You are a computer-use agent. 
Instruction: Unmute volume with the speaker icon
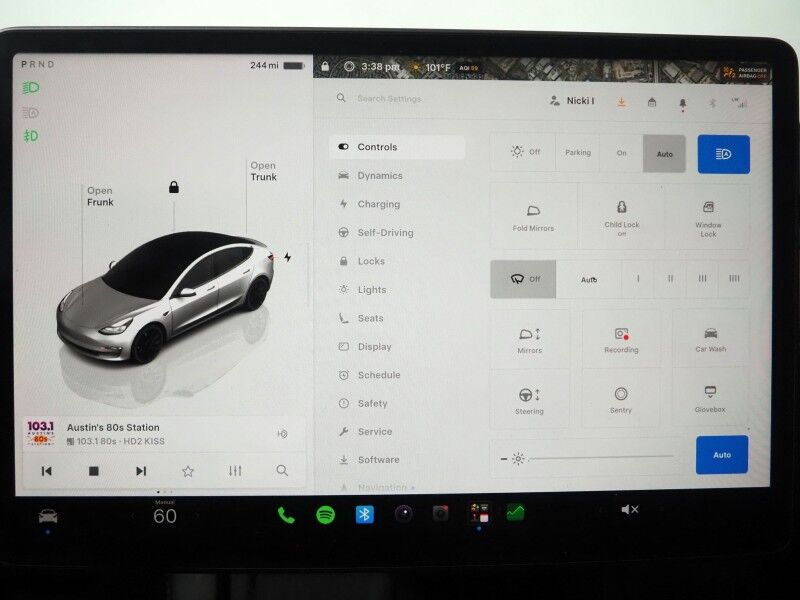pos(630,509)
